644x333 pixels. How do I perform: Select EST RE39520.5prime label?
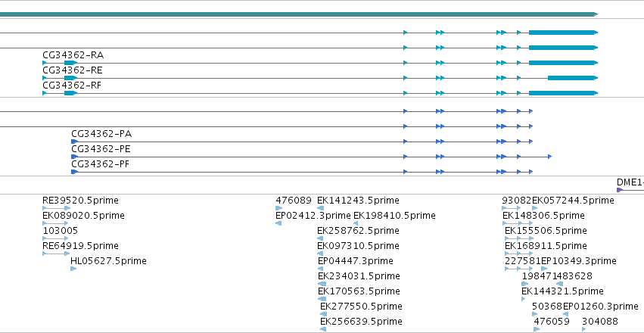tap(80, 201)
